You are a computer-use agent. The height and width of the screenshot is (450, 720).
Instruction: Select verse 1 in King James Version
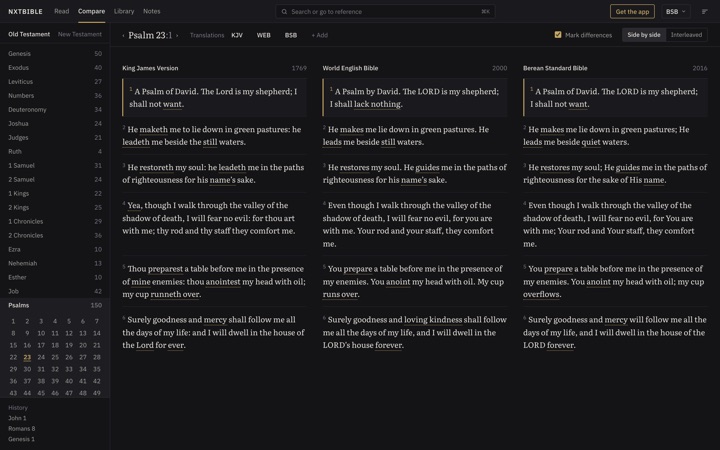point(214,97)
